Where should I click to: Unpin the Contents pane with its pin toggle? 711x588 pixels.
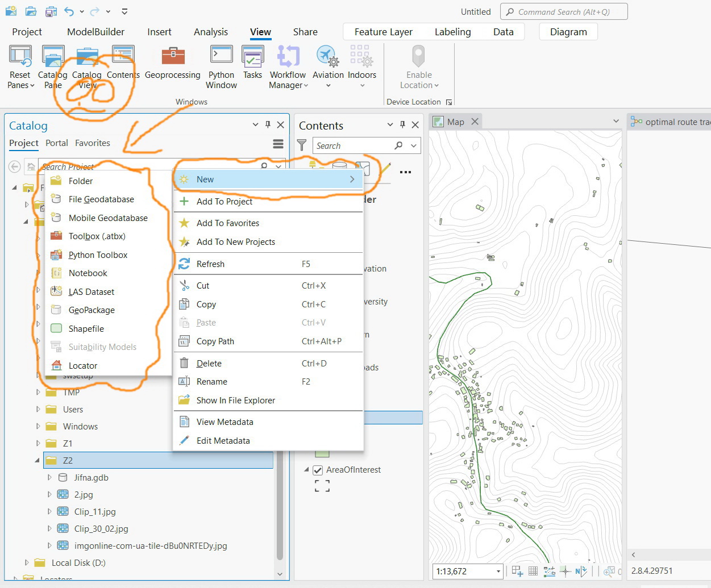click(x=402, y=125)
